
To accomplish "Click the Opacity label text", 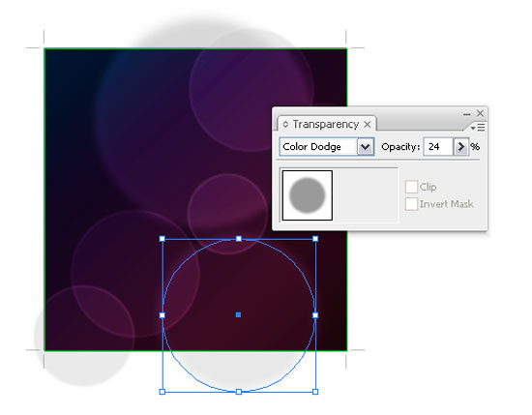I will click(x=400, y=147).
